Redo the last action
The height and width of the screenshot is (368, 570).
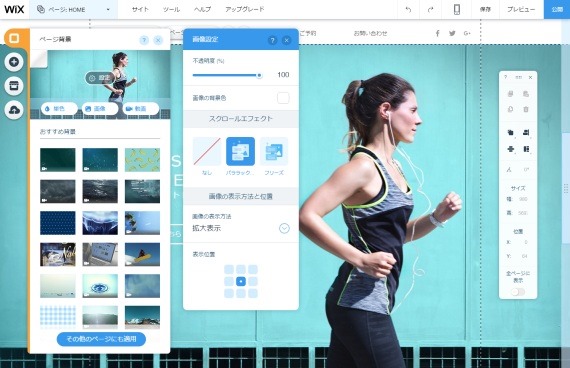(430, 10)
